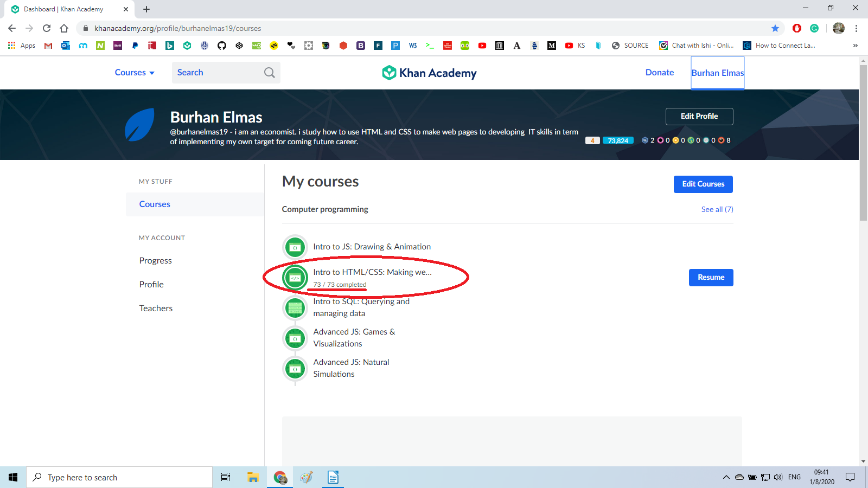Open Burhan Elmas user menu
The image size is (868, 488).
(x=717, y=73)
